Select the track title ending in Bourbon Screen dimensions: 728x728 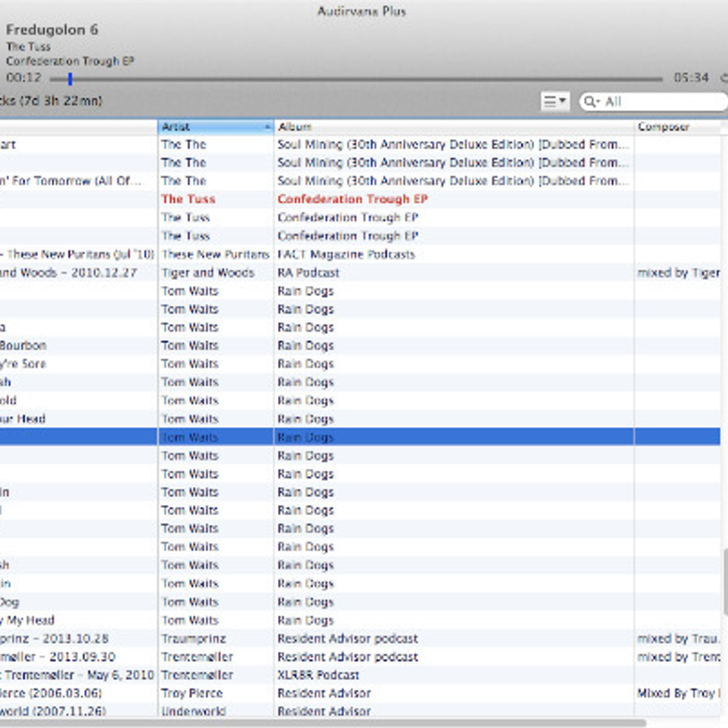(x=23, y=345)
